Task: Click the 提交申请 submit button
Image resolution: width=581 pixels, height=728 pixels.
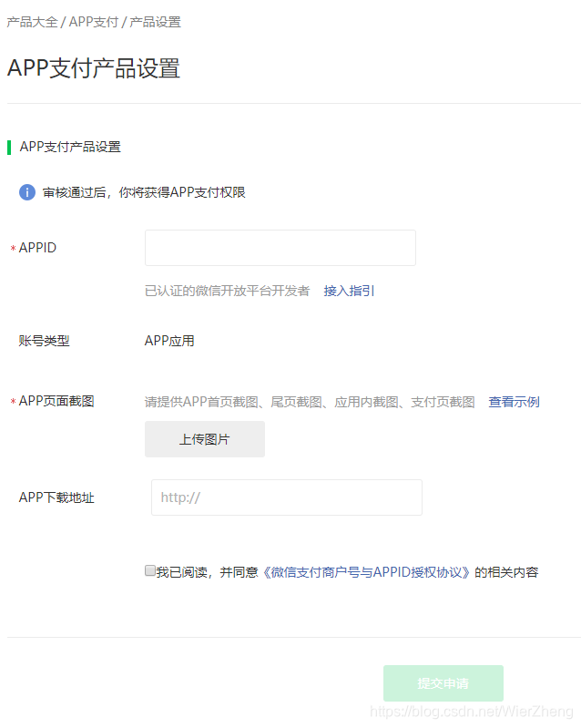Action: [443, 683]
